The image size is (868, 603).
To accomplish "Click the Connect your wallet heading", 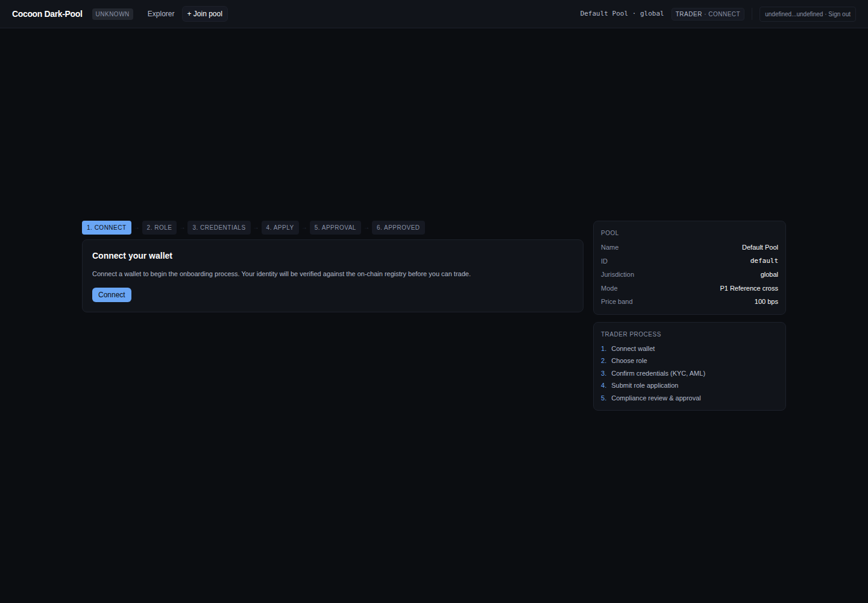I will point(132,256).
